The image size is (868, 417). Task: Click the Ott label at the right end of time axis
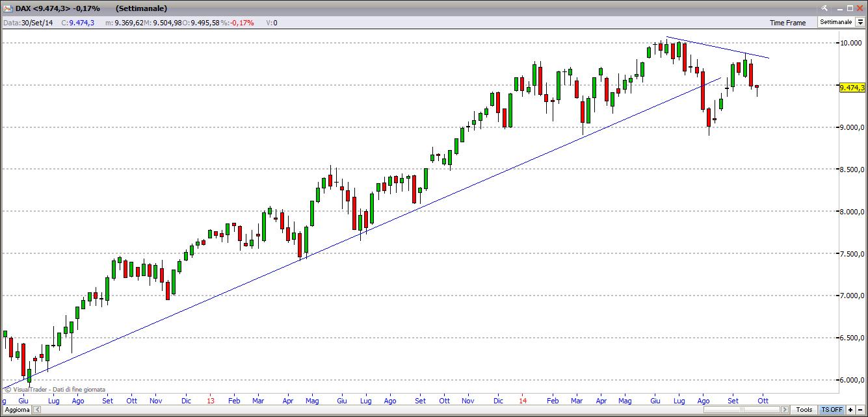pos(763,401)
